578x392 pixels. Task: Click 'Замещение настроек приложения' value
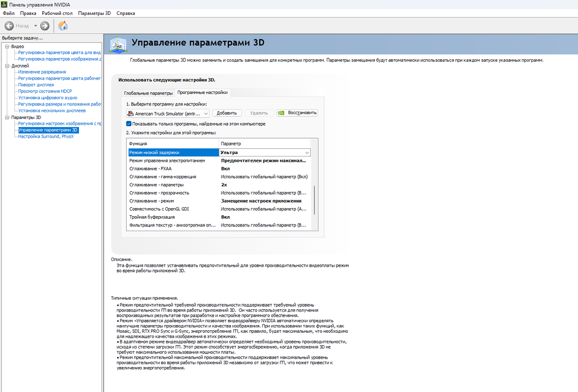[261, 201]
